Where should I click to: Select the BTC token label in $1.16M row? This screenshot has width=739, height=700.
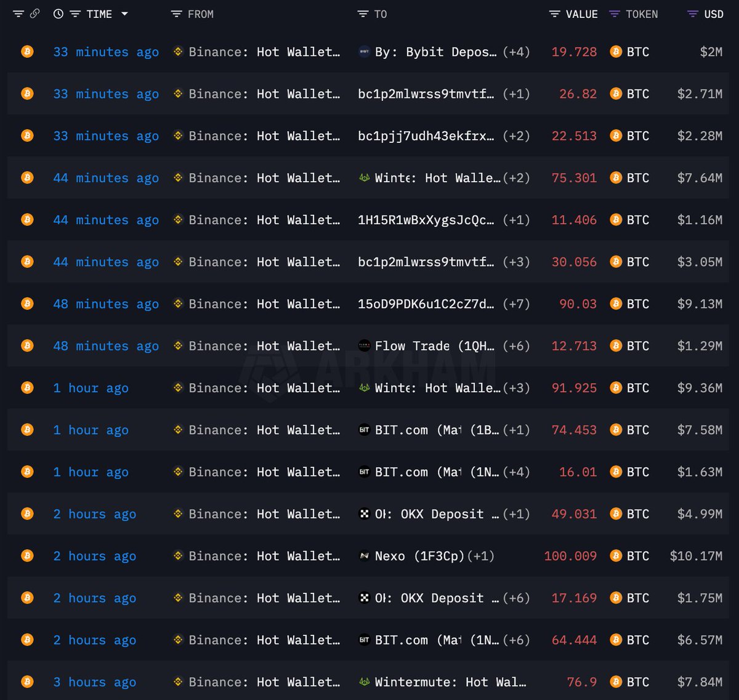pyautogui.click(x=638, y=220)
